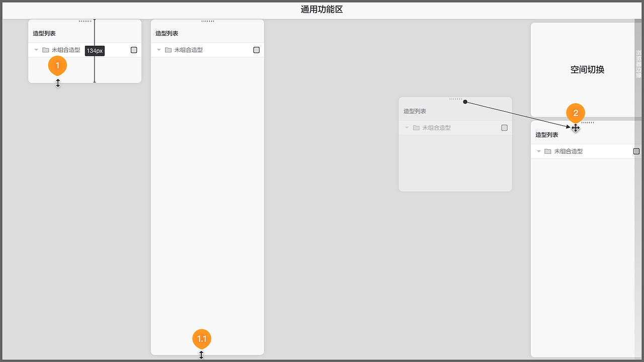Click the 通用功能区 title bar text

click(x=321, y=10)
